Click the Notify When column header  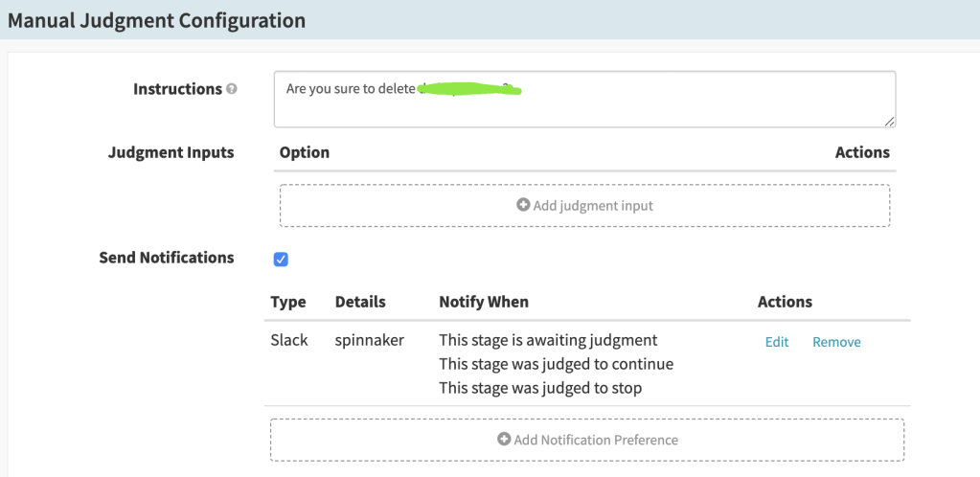coord(483,302)
